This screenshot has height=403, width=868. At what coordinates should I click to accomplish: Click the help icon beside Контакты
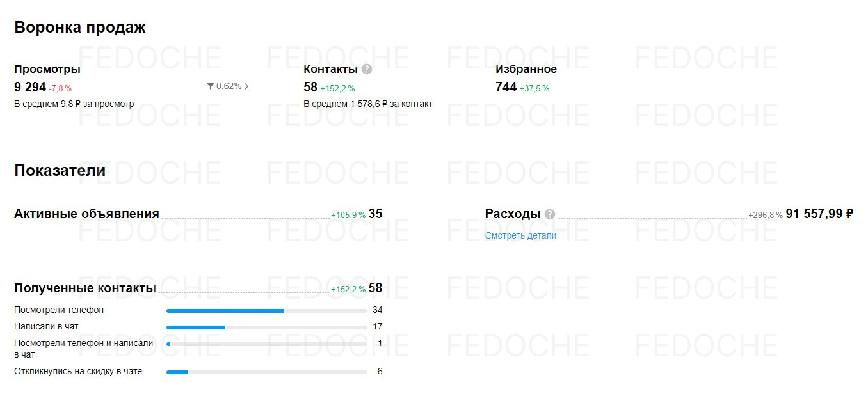click(367, 69)
